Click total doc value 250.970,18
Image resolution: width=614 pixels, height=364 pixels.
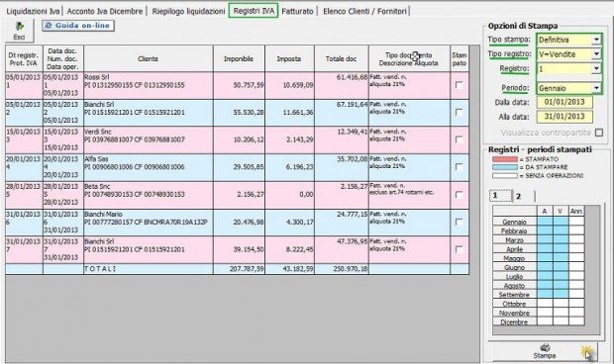[351, 269]
